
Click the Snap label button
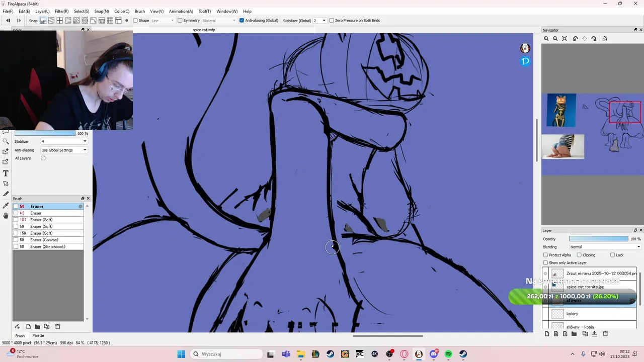click(x=33, y=21)
